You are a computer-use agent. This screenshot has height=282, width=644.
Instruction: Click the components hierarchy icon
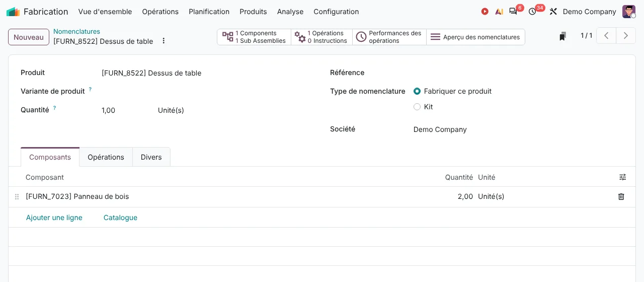point(228,37)
